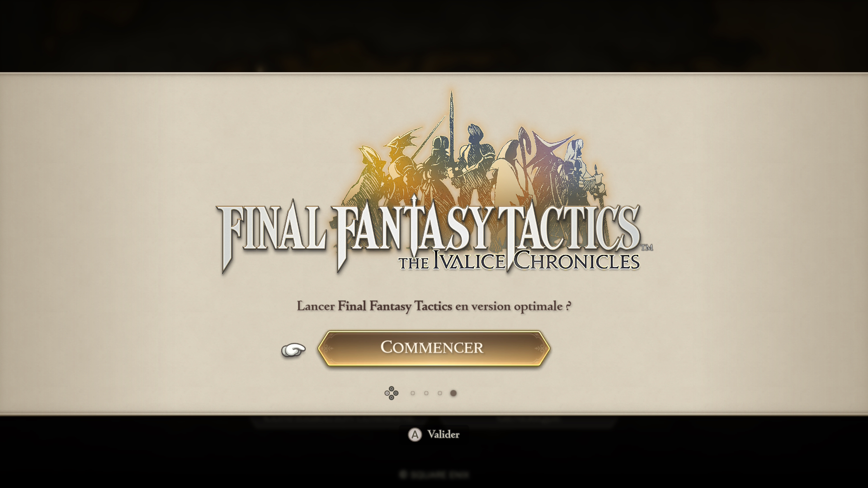Image resolution: width=868 pixels, height=488 pixels.
Task: Click the A button icon
Action: click(x=415, y=435)
